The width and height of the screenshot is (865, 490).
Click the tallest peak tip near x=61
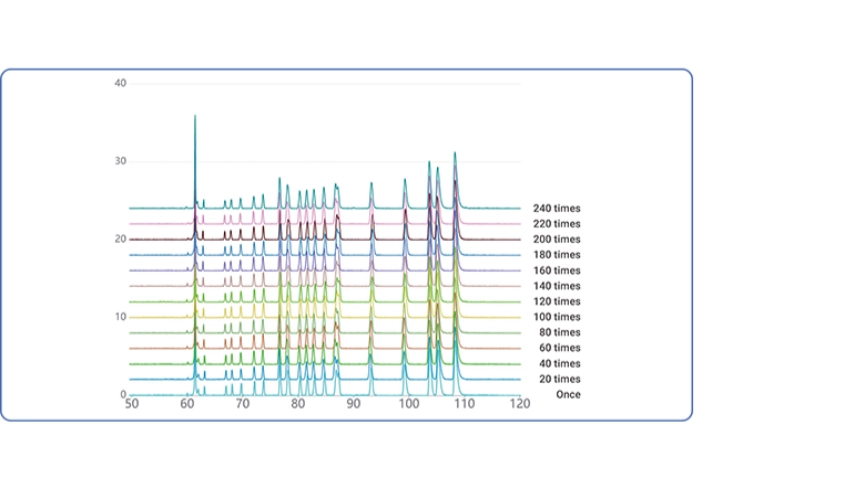pos(195,117)
